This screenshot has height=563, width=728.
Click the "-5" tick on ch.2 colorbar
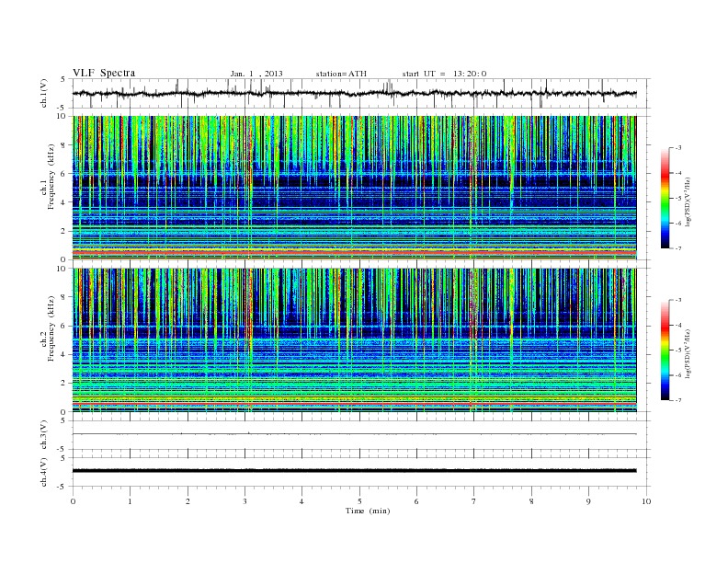[x=677, y=350]
